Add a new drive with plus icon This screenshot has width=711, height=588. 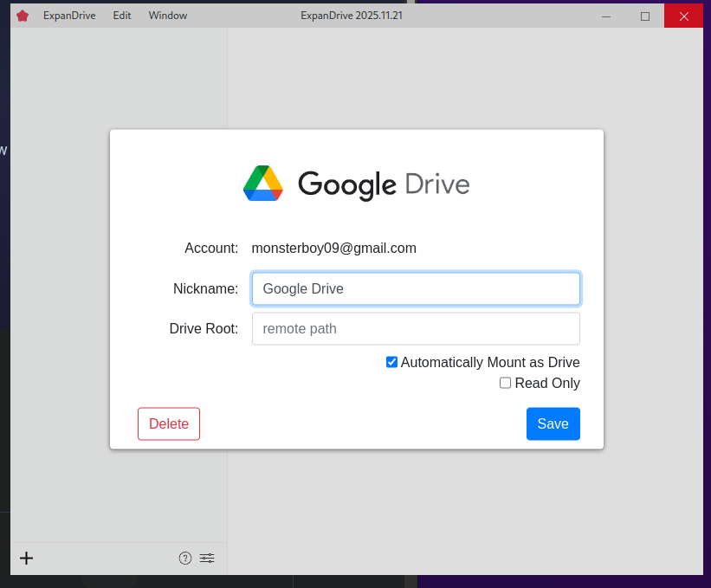(26, 558)
